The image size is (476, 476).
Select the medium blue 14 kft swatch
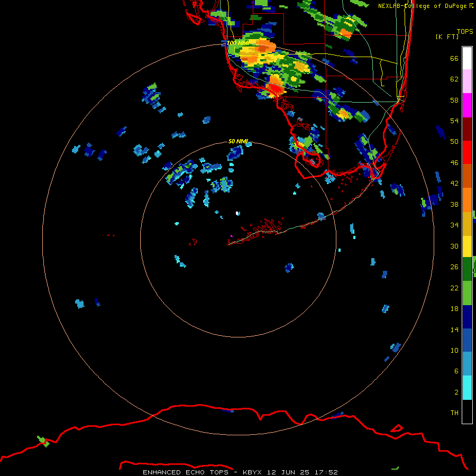coord(467,340)
